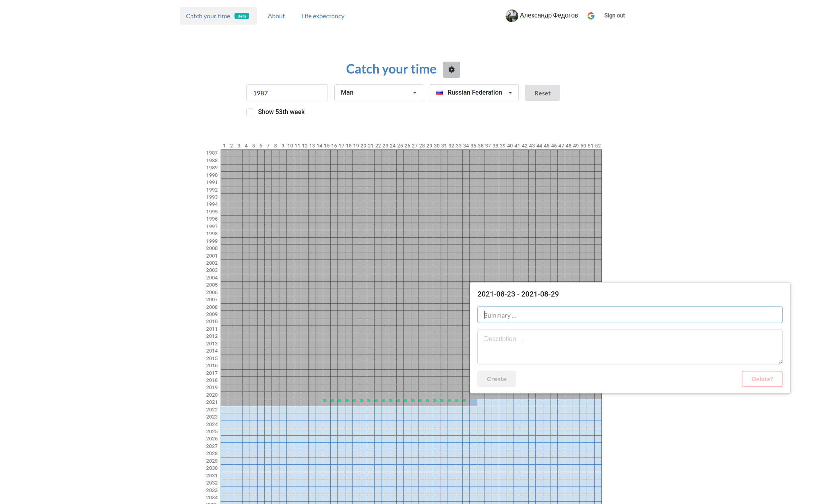Click the birth year 1987 input
This screenshot has height=504, width=814.
pos(287,93)
